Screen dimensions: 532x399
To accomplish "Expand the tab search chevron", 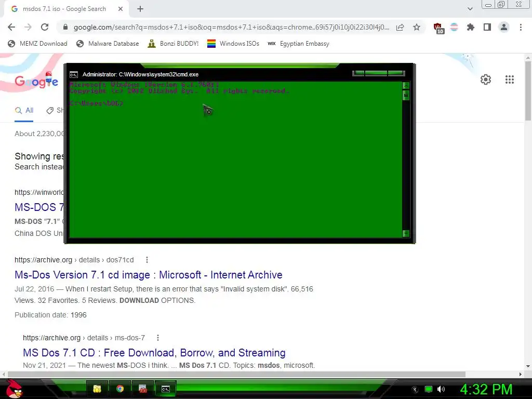I will point(470,9).
